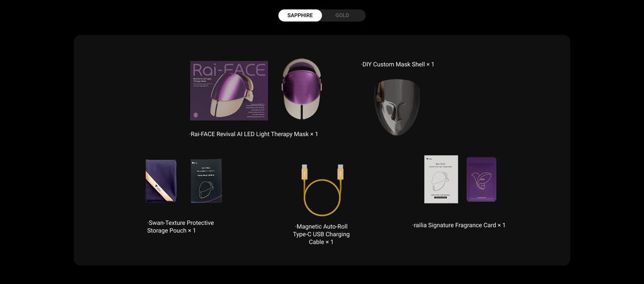Image resolution: width=644 pixels, height=284 pixels.
Task: Click the purple LED mask front view image
Action: point(301,89)
